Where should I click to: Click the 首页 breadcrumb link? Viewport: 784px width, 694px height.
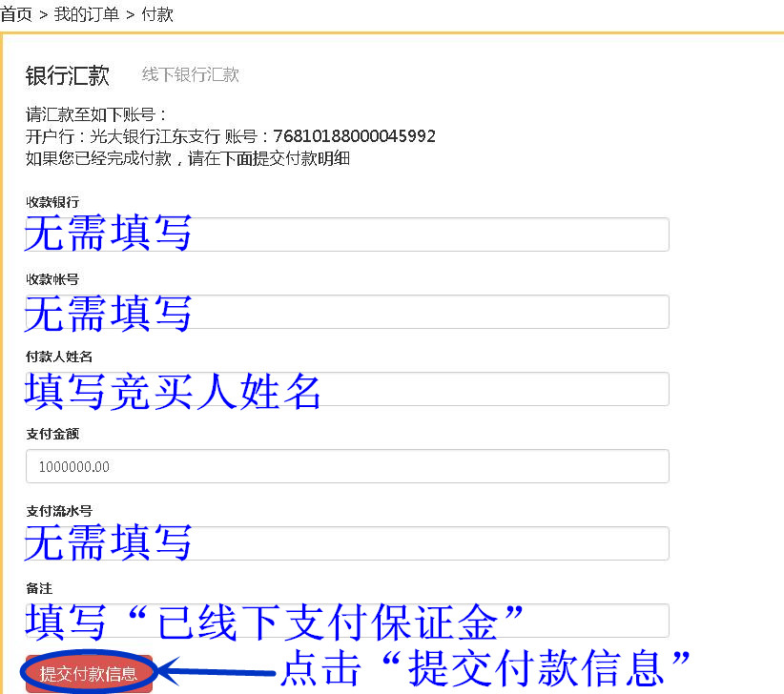coord(16,14)
